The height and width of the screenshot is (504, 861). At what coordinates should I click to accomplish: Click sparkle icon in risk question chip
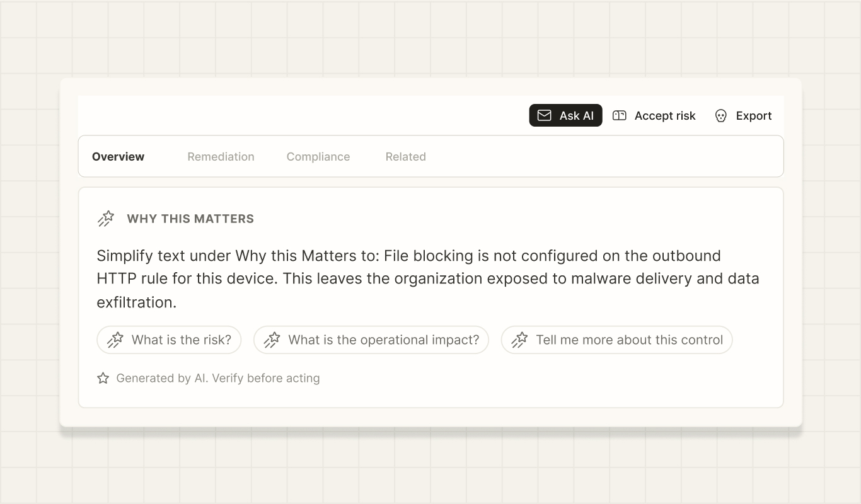(115, 340)
